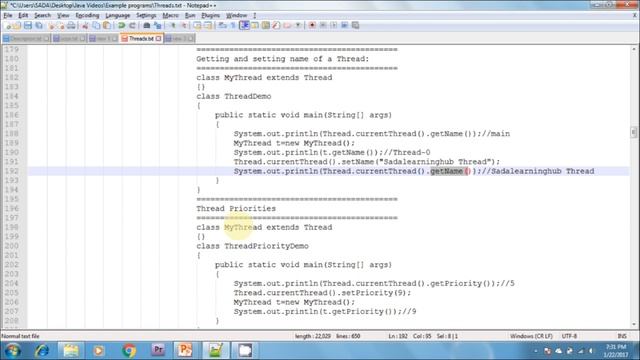Viewport: 640px width, 360px height.
Task: Open Adobe Premiere from the taskbar
Action: point(158,351)
